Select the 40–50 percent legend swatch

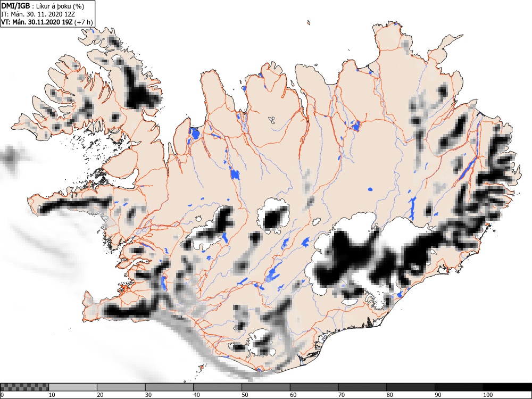pos(218,387)
